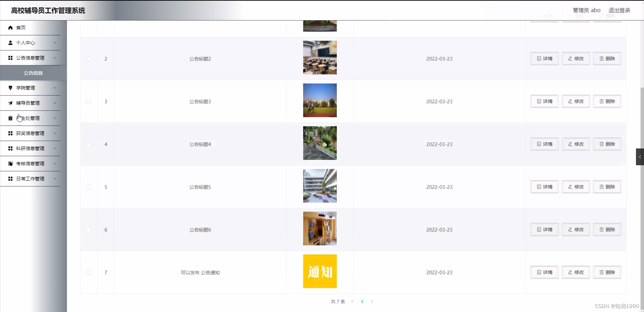Click the 获奖信息管理 sidebar icon

10,133
